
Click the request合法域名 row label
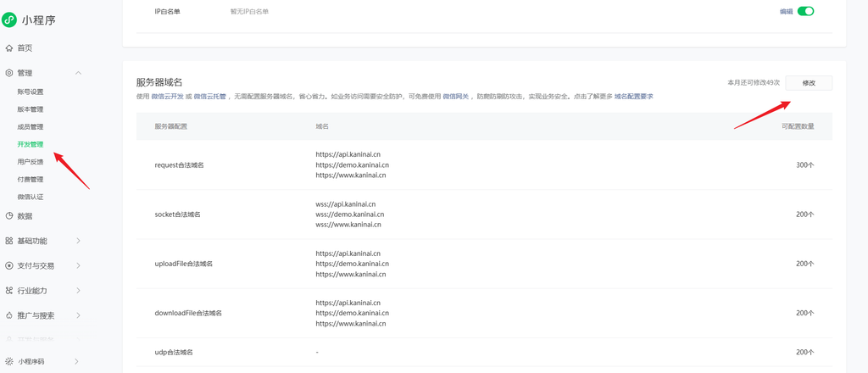[180, 165]
